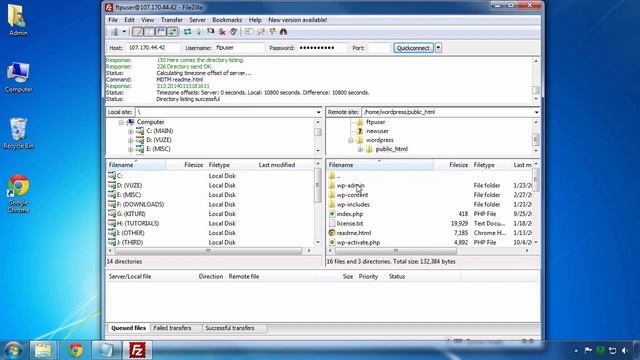Toggle directory comparison icon
The image size is (640, 360).
[x=260, y=32]
